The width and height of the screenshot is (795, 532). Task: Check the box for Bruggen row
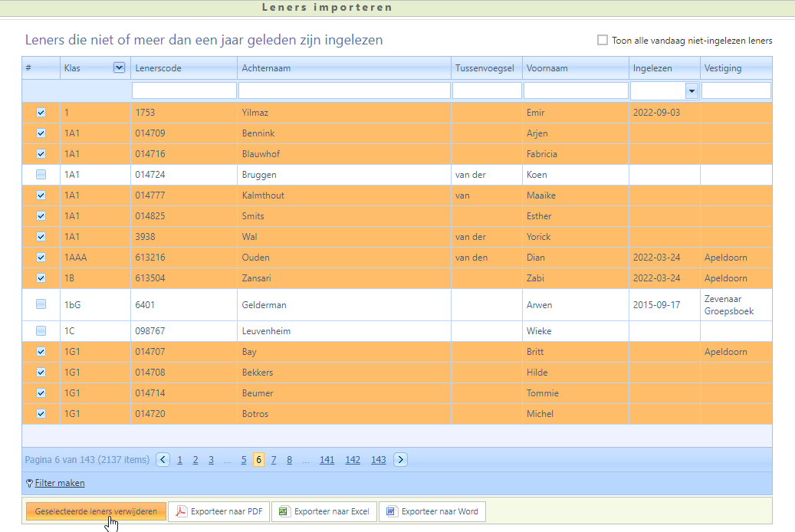click(41, 175)
